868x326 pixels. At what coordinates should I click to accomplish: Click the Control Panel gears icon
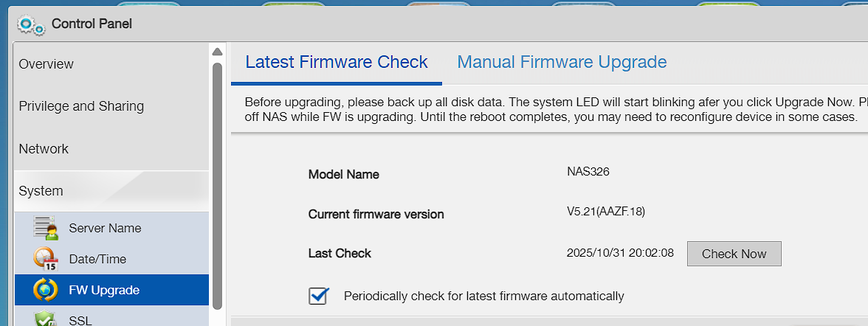point(31,25)
